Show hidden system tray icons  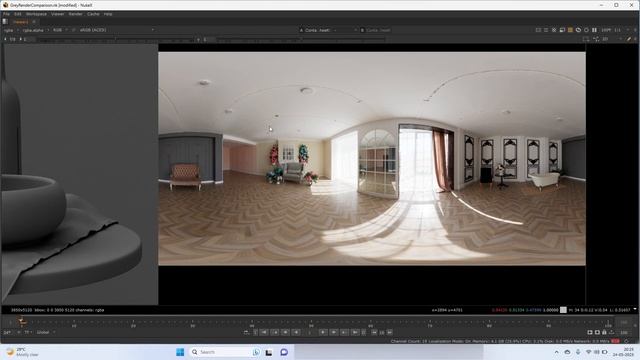coord(556,352)
